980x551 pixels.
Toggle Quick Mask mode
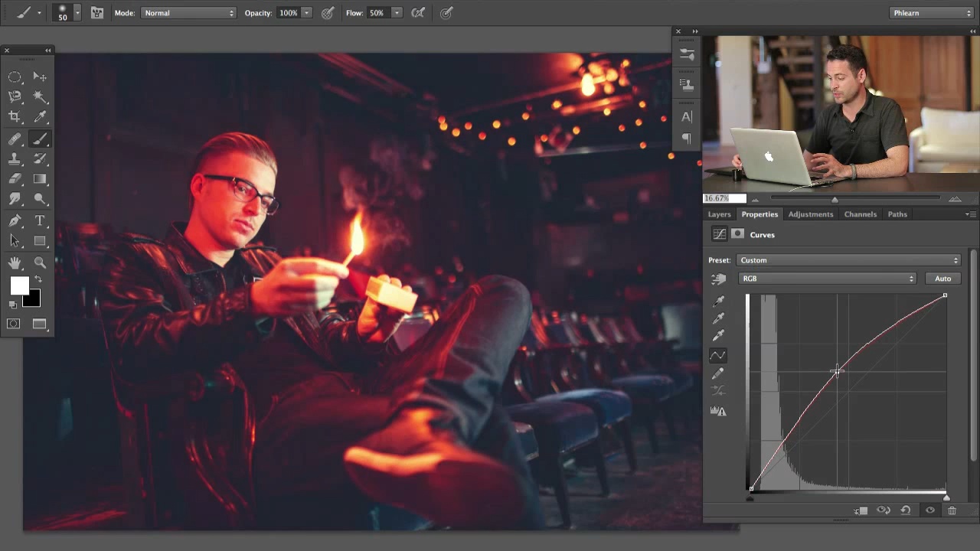pos(14,324)
